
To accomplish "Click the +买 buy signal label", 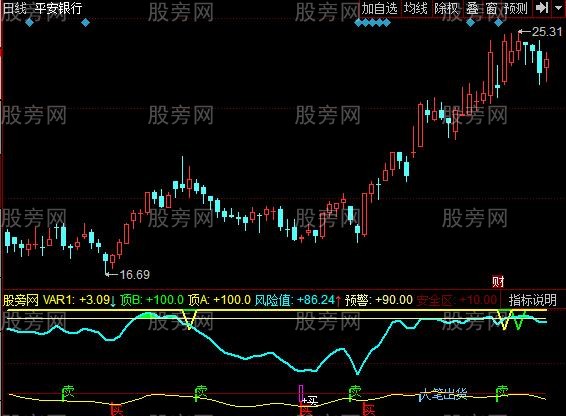I will [310, 400].
